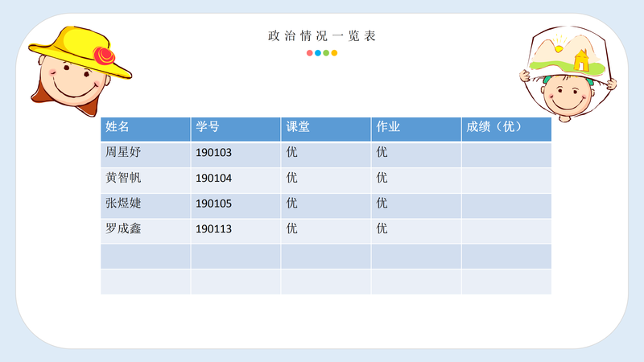Click 课堂 grade 优 in 张煜婕 row

pos(291,204)
